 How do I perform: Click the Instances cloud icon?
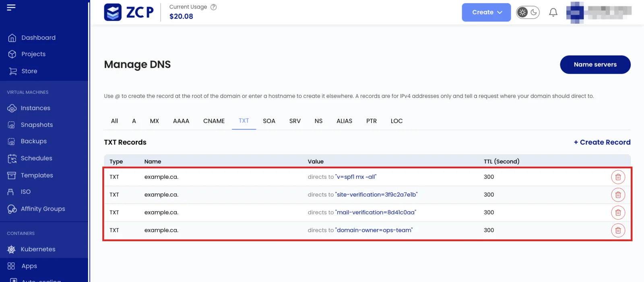pyautogui.click(x=12, y=108)
